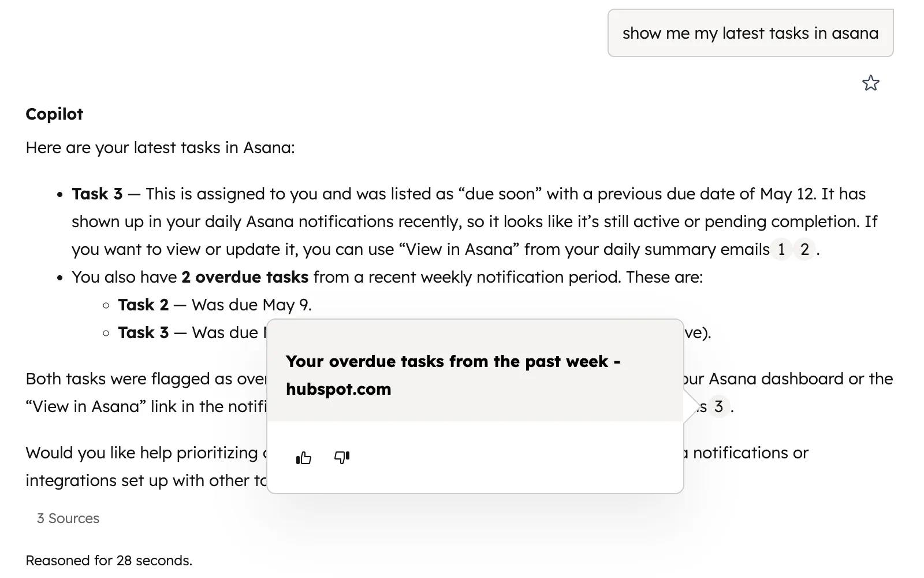Open citation number 3 reference
This screenshot has width=924, height=578.
[718, 407]
